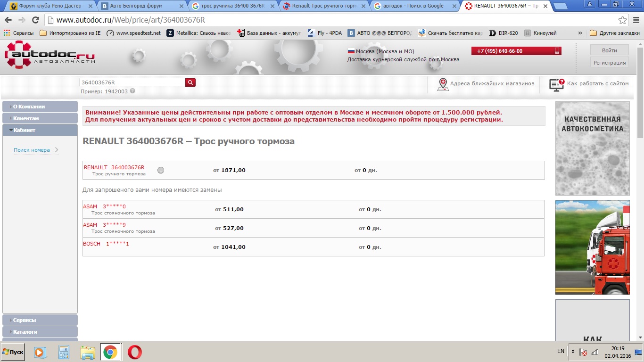Screen dimensions: 644x362
Task: Click the Адреса ближайших магазинов link
Action: pos(492,83)
